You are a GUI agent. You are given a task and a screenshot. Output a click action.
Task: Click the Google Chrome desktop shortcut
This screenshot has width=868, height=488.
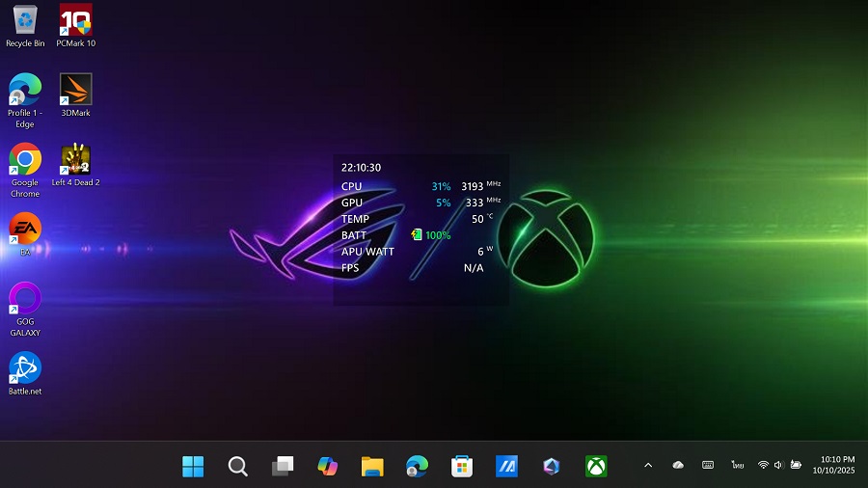point(25,160)
